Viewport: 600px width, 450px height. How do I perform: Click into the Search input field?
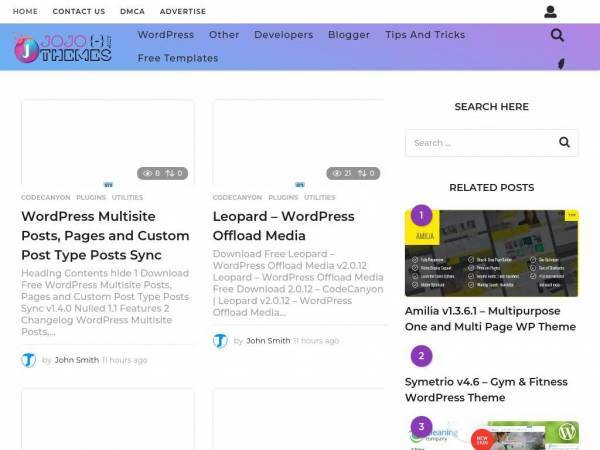[x=481, y=143]
